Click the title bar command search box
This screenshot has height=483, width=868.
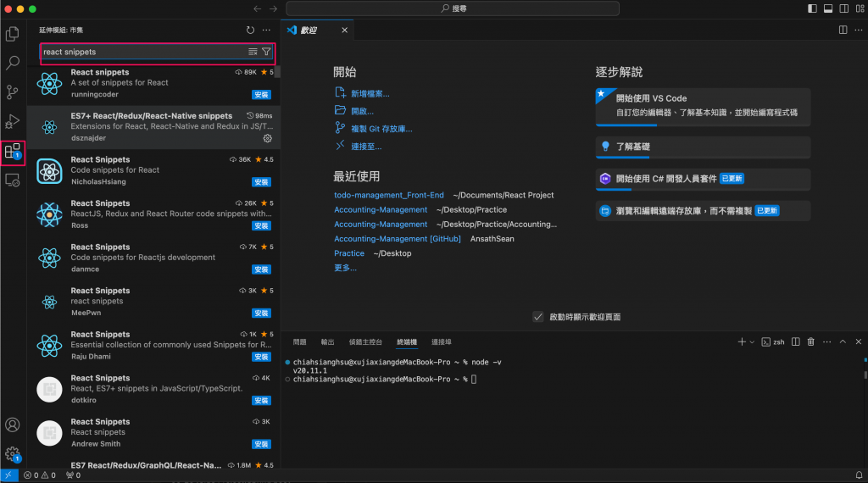click(x=453, y=8)
